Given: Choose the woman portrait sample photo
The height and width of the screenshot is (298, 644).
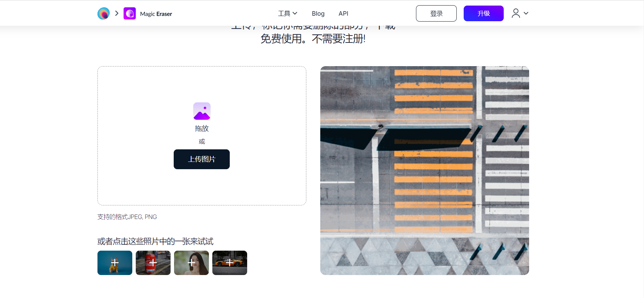Looking at the screenshot, I should pyautogui.click(x=191, y=263).
